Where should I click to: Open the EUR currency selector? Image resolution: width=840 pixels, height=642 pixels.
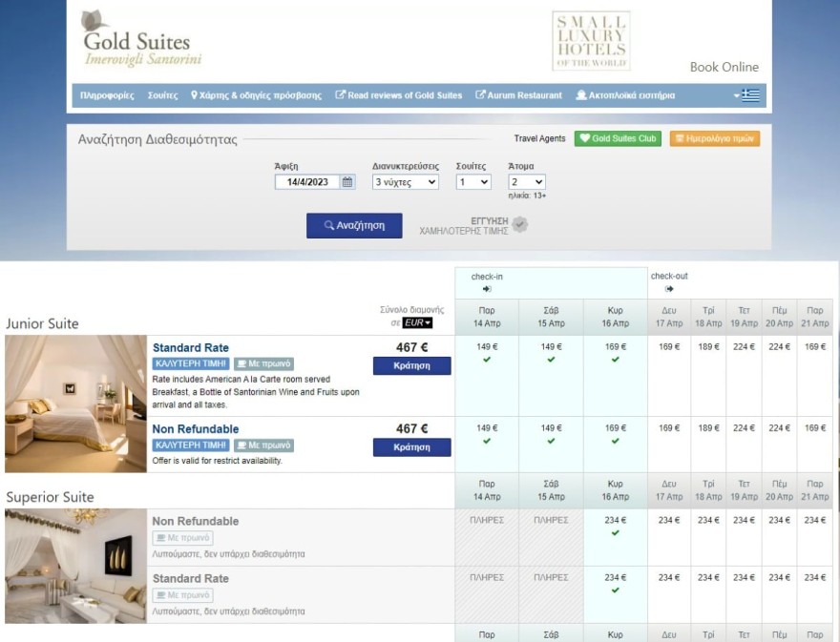click(x=417, y=323)
